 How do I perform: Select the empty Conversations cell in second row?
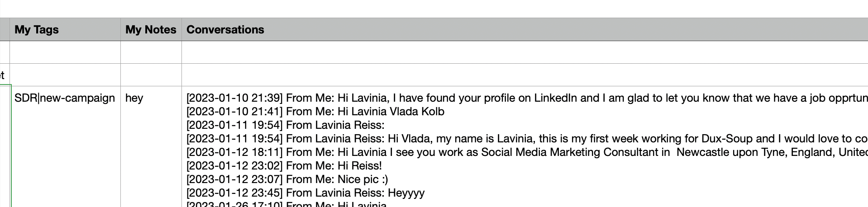point(525,75)
